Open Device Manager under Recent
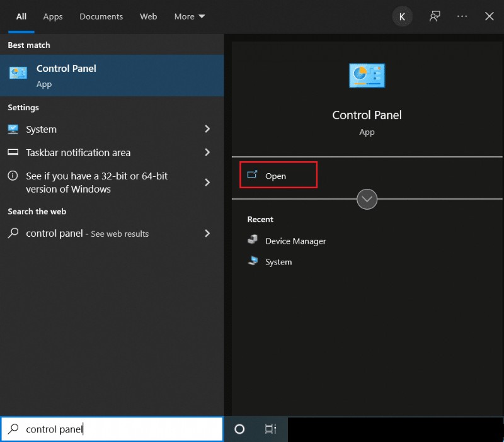The width and height of the screenshot is (504, 442). coord(294,241)
